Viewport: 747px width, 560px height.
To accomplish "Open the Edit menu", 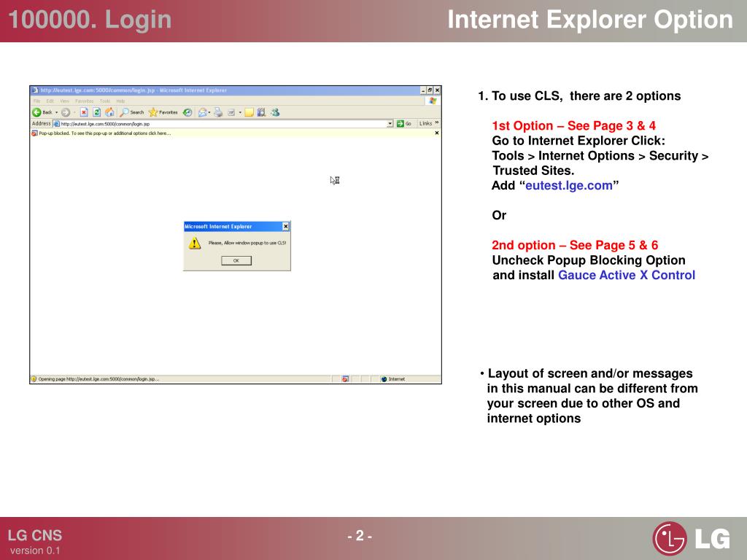I will 50,101.
